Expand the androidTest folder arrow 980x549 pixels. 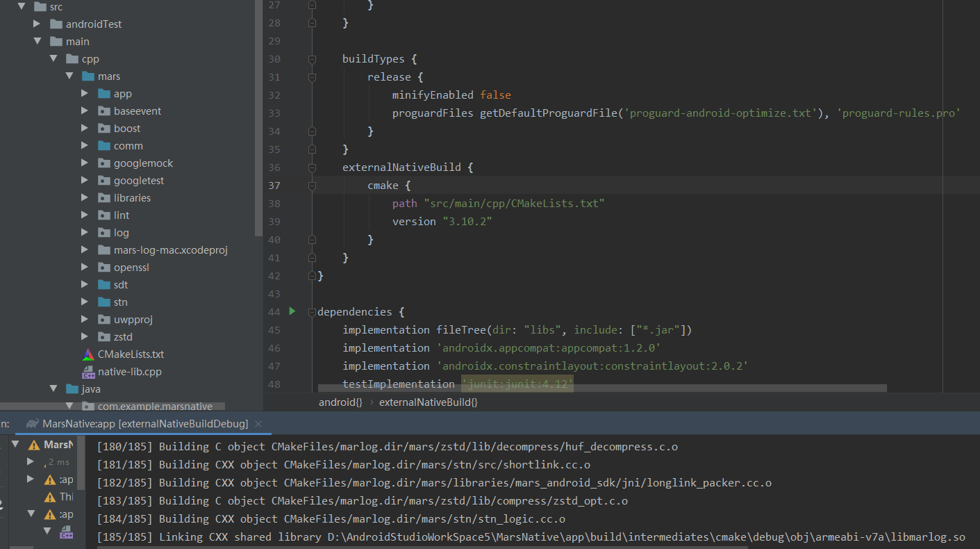click(38, 24)
